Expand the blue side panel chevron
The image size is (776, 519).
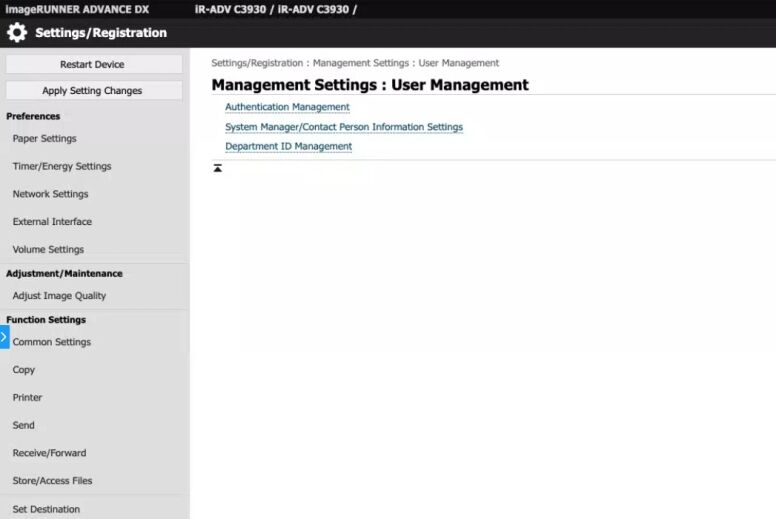4,338
